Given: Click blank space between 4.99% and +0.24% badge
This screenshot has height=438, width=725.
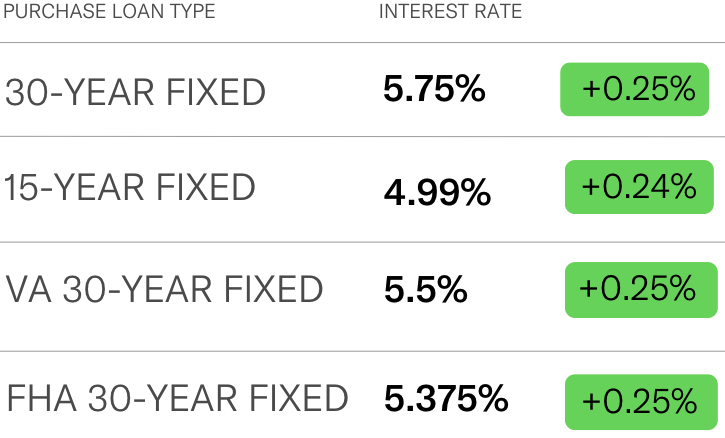Looking at the screenshot, I should tap(528, 190).
